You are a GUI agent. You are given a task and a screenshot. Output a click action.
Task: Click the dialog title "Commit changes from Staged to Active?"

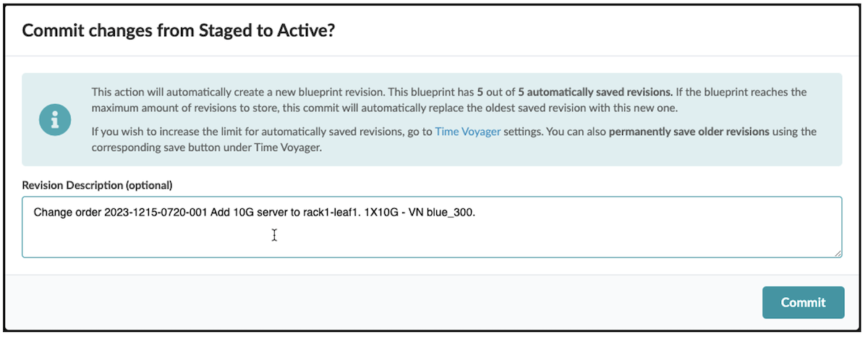click(x=178, y=31)
